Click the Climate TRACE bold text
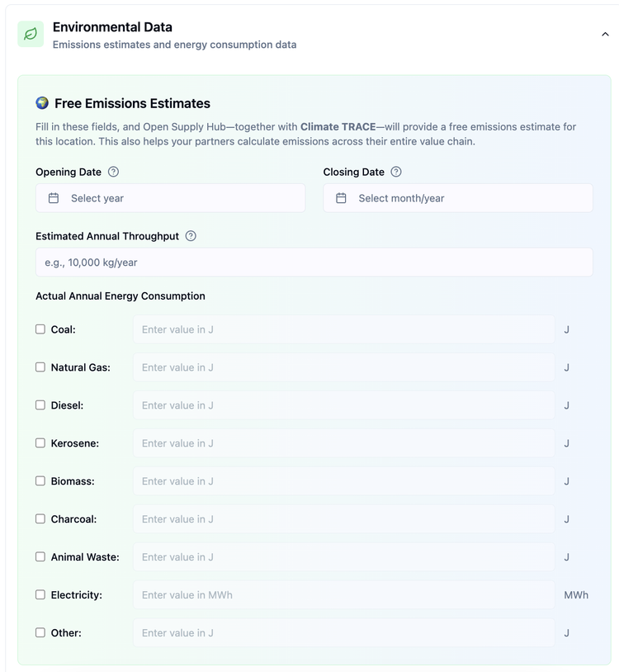Viewport: 619px width, 672px height. pos(336,127)
